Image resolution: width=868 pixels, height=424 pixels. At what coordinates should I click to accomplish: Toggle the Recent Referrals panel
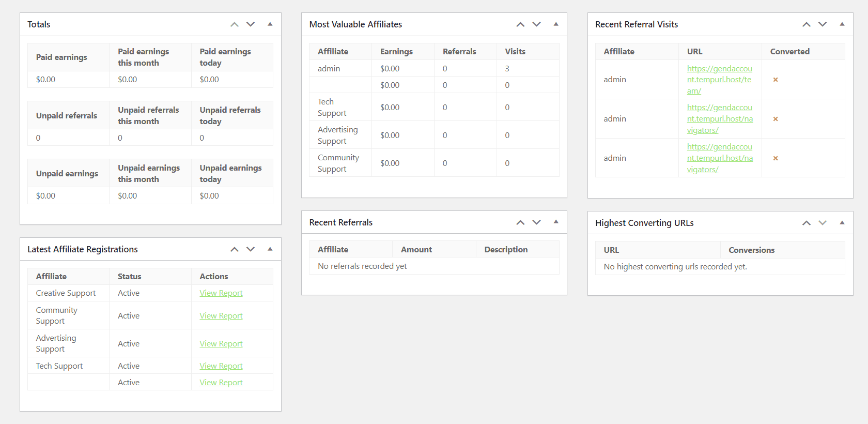(x=556, y=222)
